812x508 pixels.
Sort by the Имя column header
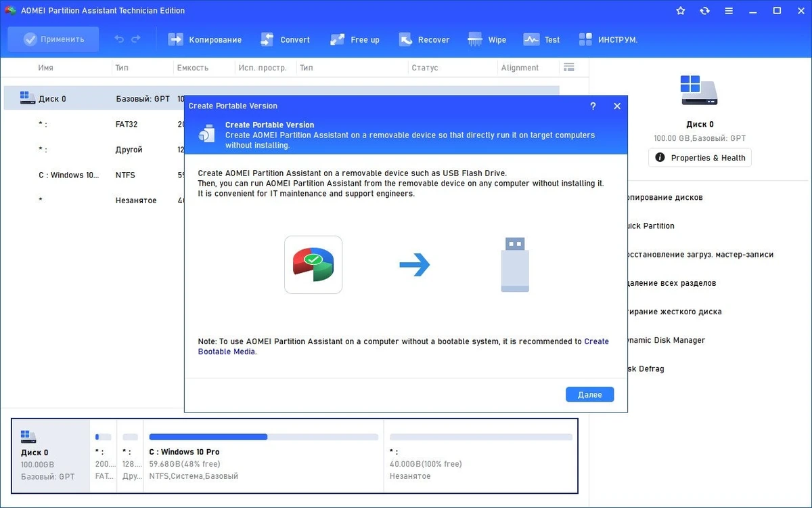pyautogui.click(x=46, y=68)
